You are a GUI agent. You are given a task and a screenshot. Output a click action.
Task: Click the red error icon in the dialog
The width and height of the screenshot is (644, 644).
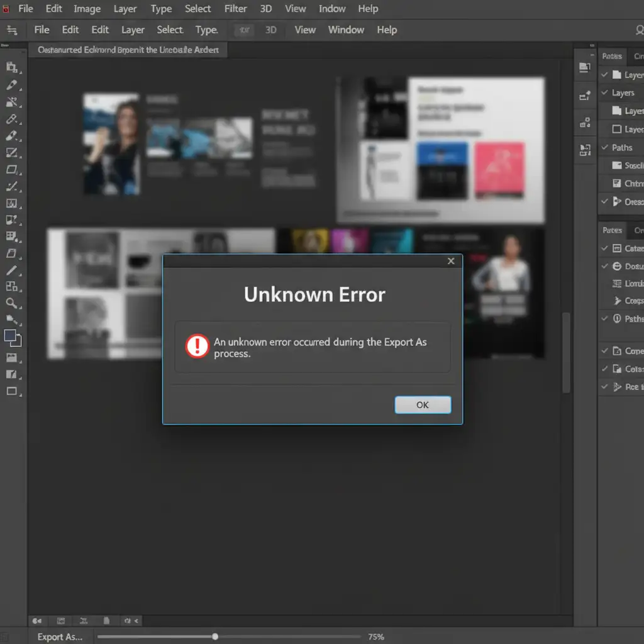point(197,346)
